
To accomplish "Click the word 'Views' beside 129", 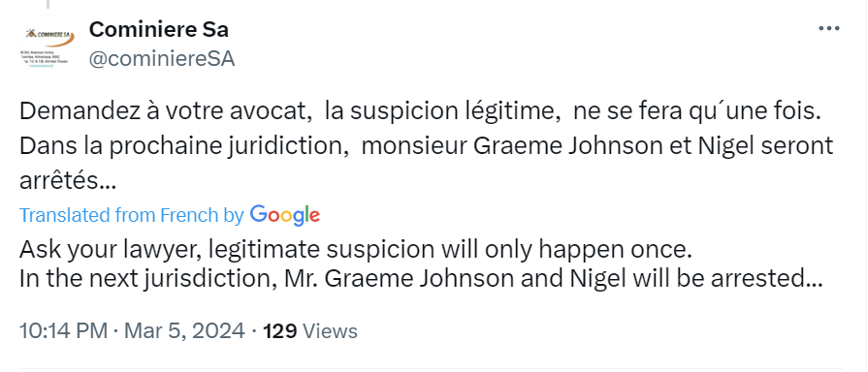I will (331, 331).
